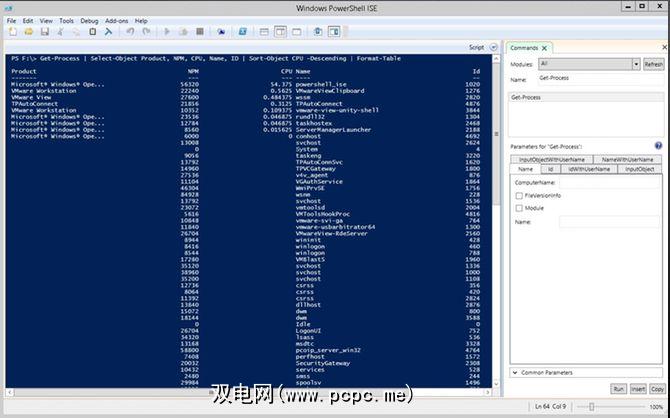Click the Ln 64 Col 9 status text
The height and width of the screenshot is (418, 670).
point(550,406)
